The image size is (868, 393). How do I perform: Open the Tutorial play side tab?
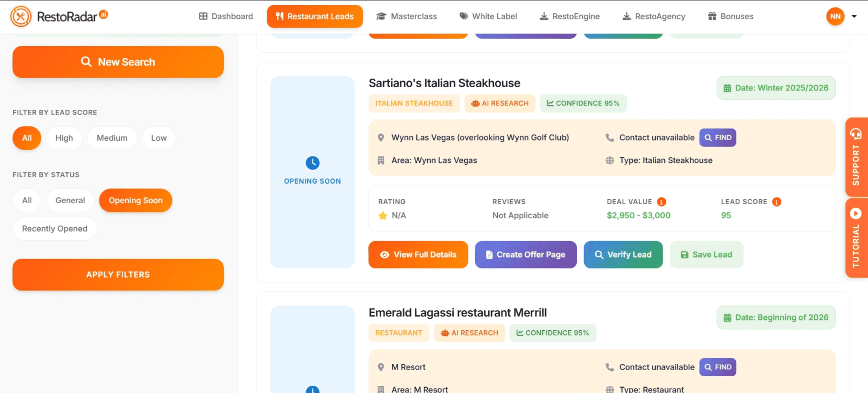(856, 238)
